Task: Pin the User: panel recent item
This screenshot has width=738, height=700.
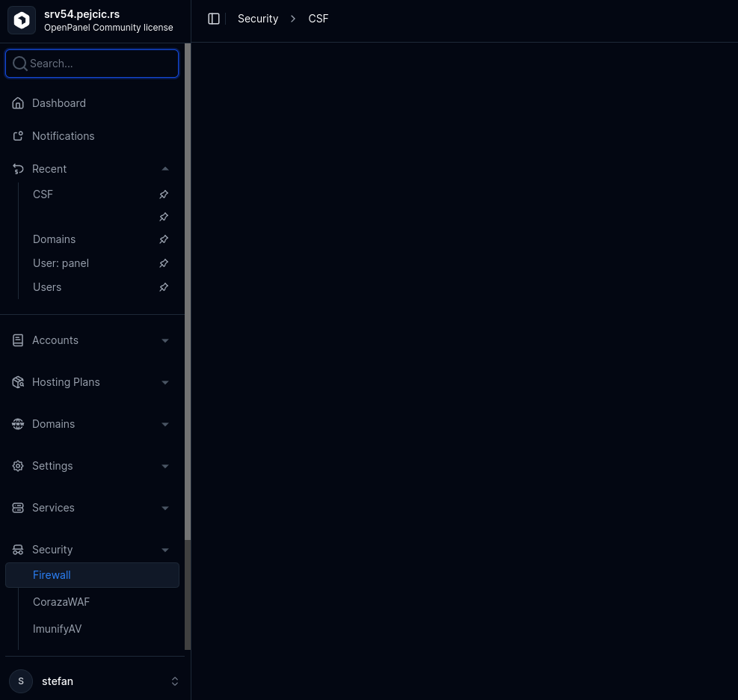Action: coord(164,263)
